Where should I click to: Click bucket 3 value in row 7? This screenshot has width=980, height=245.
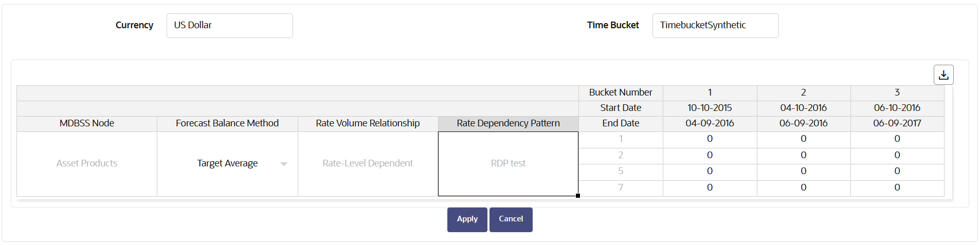pyautogui.click(x=897, y=187)
